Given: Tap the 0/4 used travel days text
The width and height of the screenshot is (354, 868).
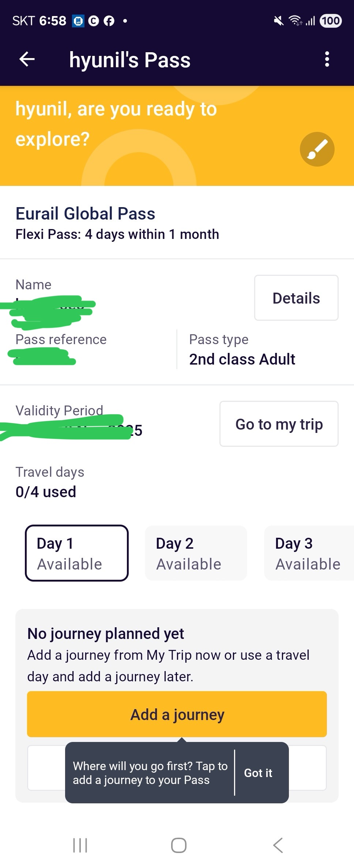Looking at the screenshot, I should tap(46, 492).
